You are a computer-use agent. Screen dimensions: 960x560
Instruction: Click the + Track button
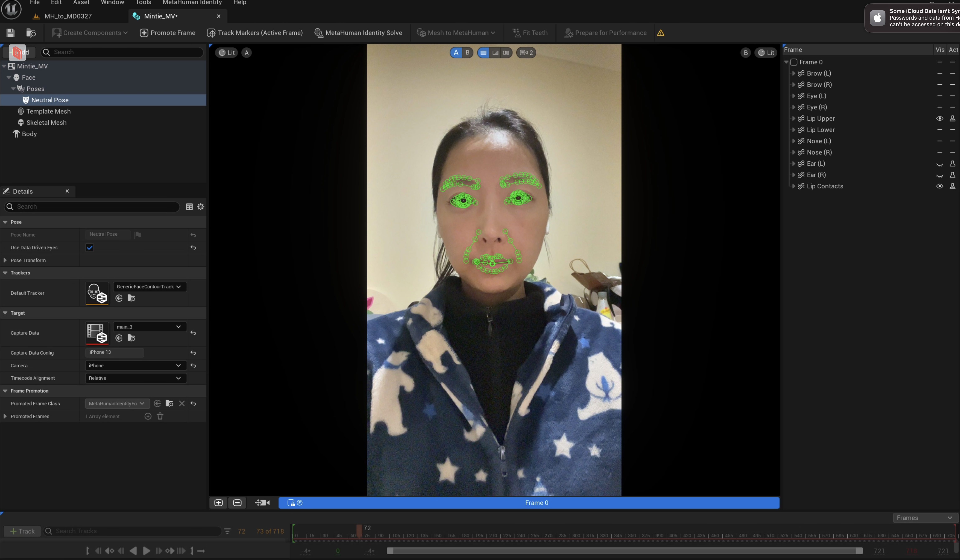(x=22, y=531)
